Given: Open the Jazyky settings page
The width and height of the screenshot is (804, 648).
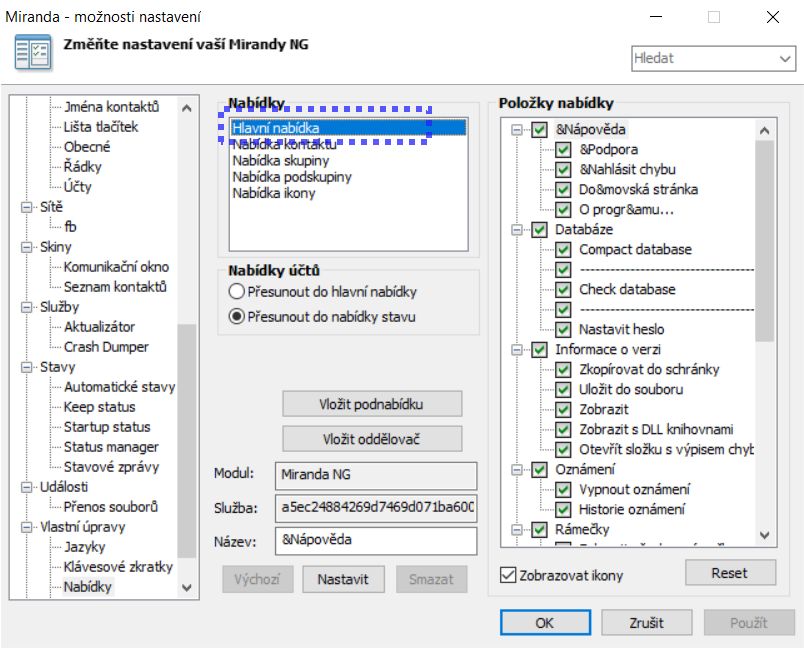Looking at the screenshot, I should [x=85, y=547].
